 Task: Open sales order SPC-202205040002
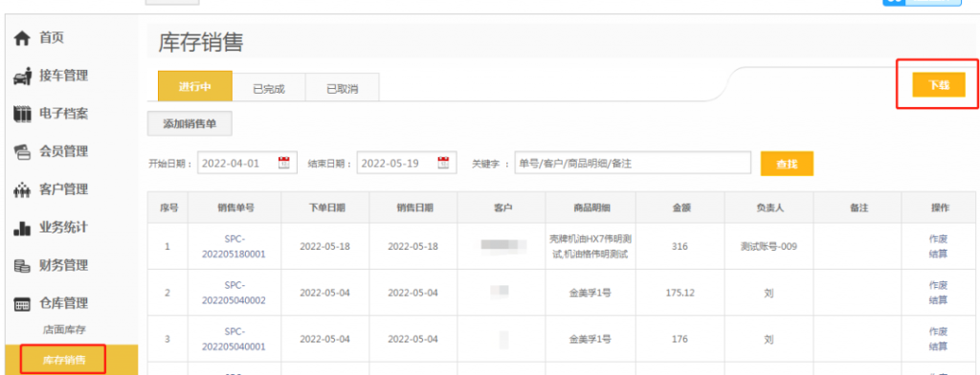pos(234,293)
